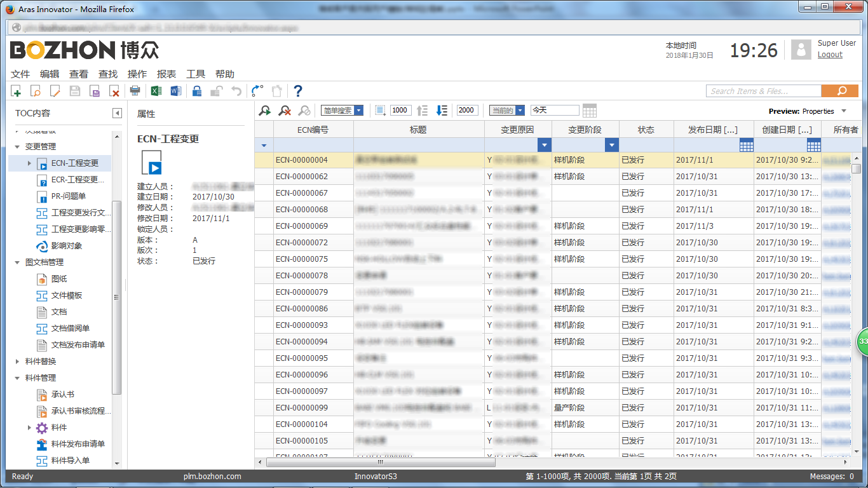Click the Delete item red X icon
This screenshot has height=488, width=868.
[114, 91]
